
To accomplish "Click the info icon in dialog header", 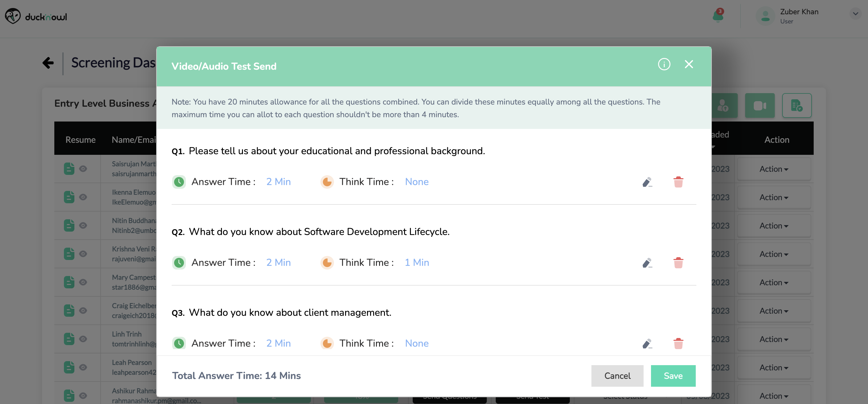I will 664,64.
